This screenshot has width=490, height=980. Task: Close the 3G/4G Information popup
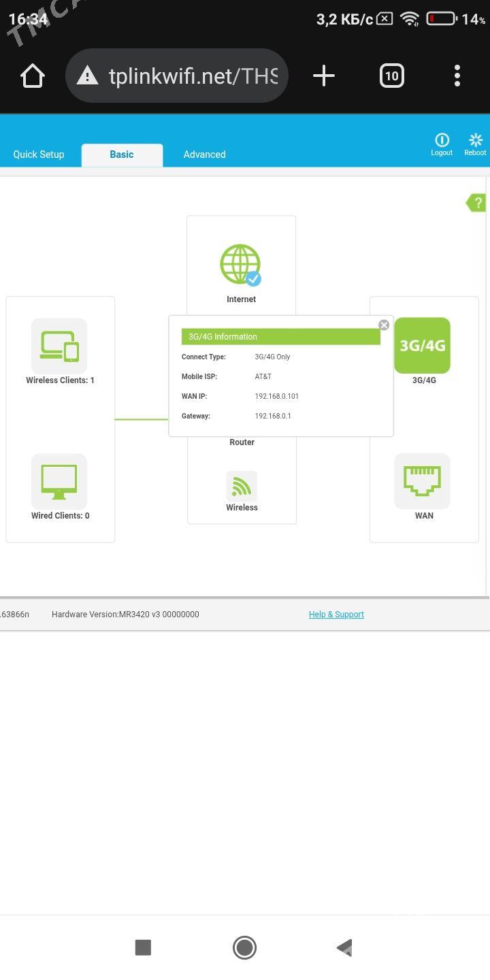point(384,325)
